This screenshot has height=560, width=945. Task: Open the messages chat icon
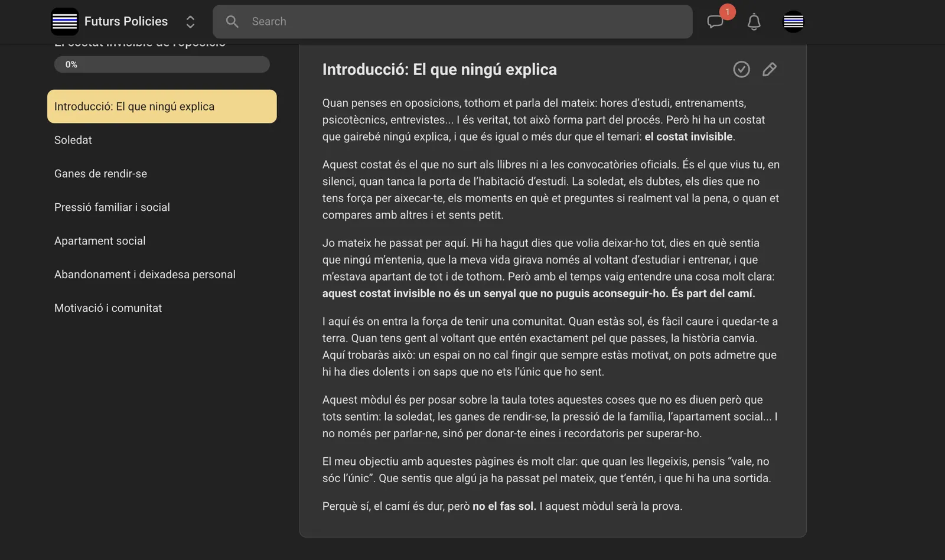(x=715, y=22)
